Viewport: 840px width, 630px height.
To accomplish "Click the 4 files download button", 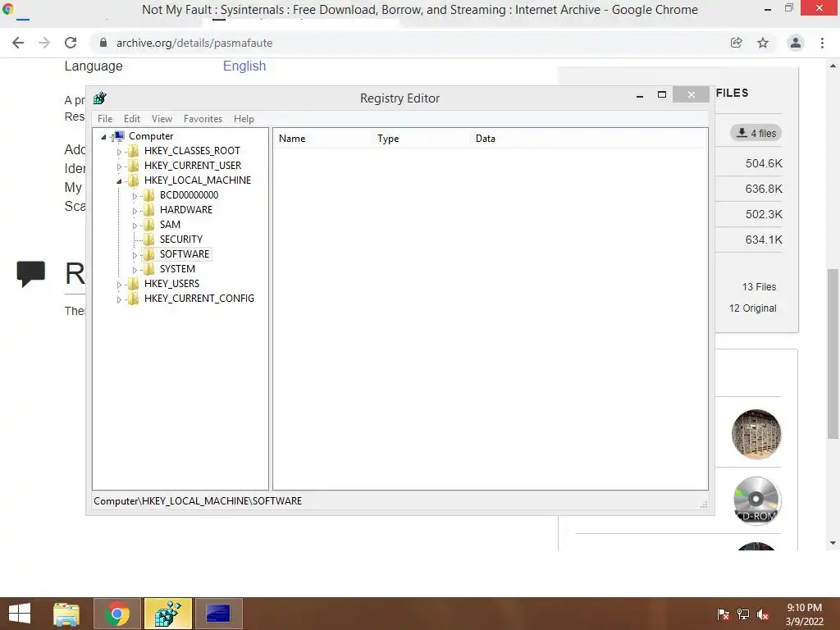I will 756,133.
